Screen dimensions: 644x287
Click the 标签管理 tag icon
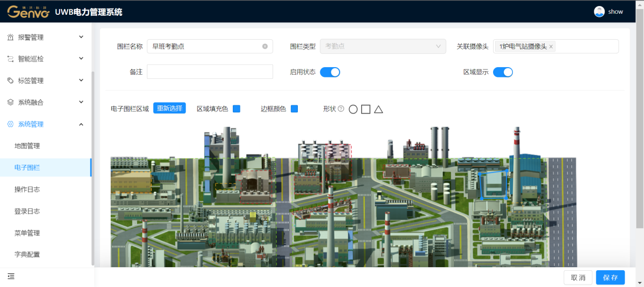pyautogui.click(x=11, y=80)
